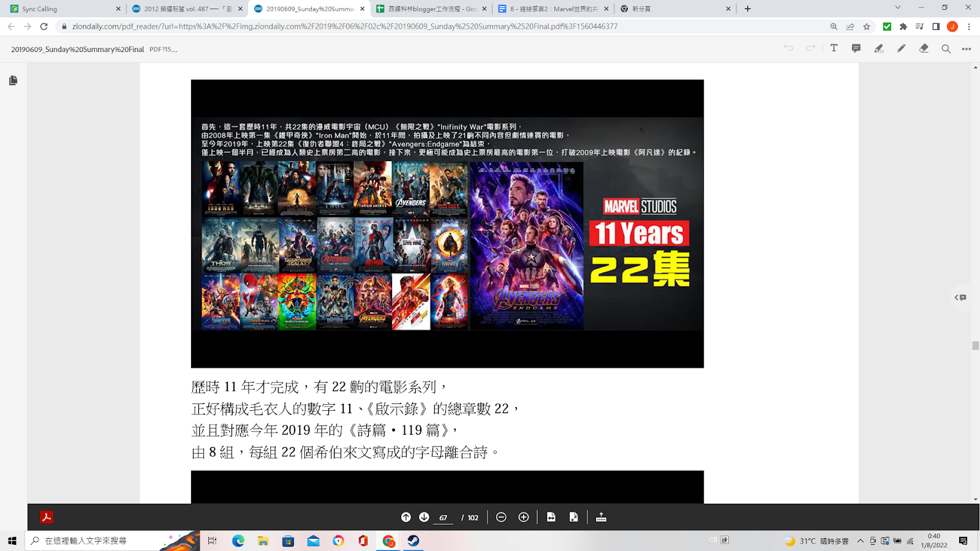980x551 pixels.
Task: Zoom out with the minus circle
Action: coord(501,517)
